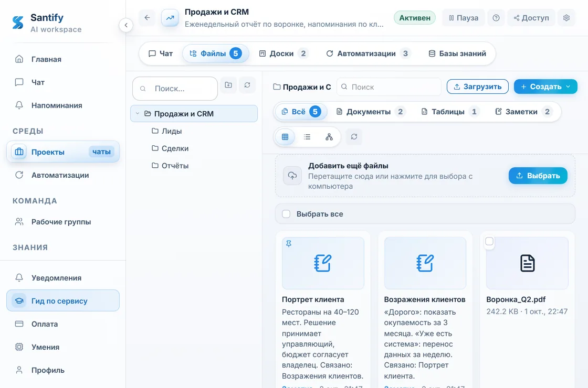Tick the Выбрать все checkbox
Viewport: 588px width, 388px height.
coord(286,214)
